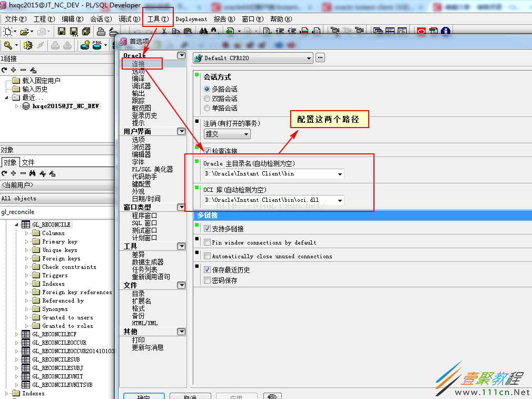Open the Oracle 主目录名 path dropdown
This screenshot has height=399, width=532.
340,174
